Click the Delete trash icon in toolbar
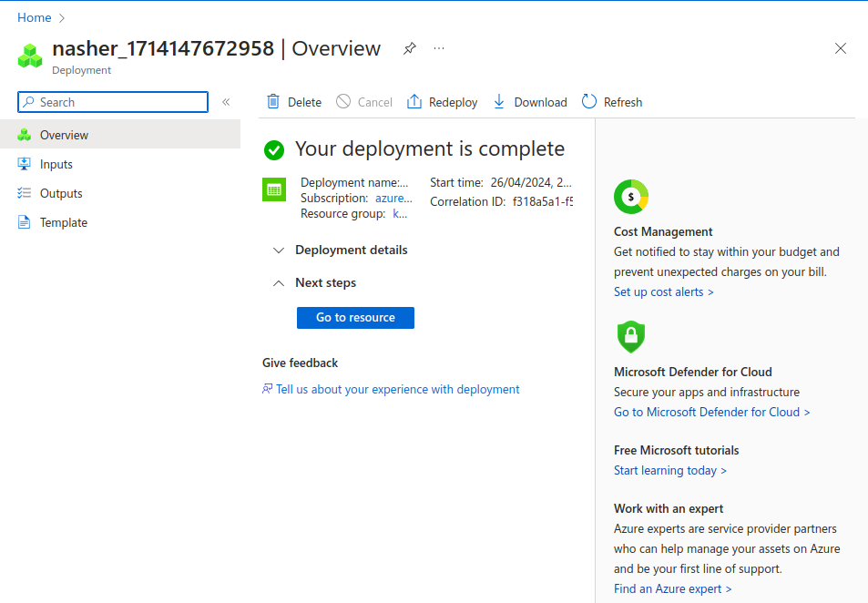 (273, 102)
